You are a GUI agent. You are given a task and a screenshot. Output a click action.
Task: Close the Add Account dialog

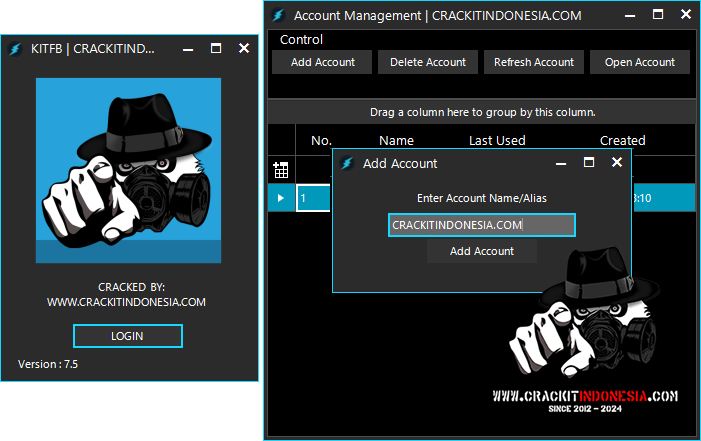[x=617, y=162]
